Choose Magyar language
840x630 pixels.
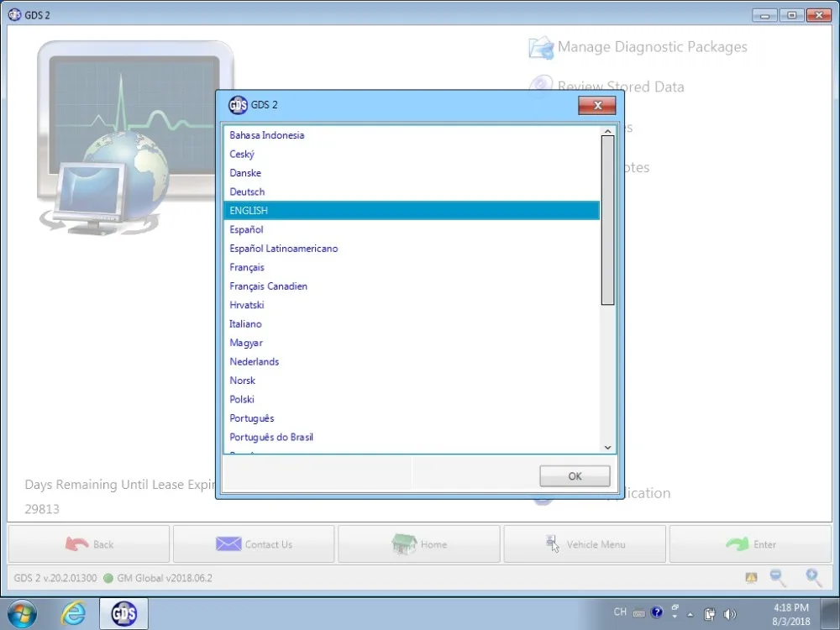tap(412, 343)
